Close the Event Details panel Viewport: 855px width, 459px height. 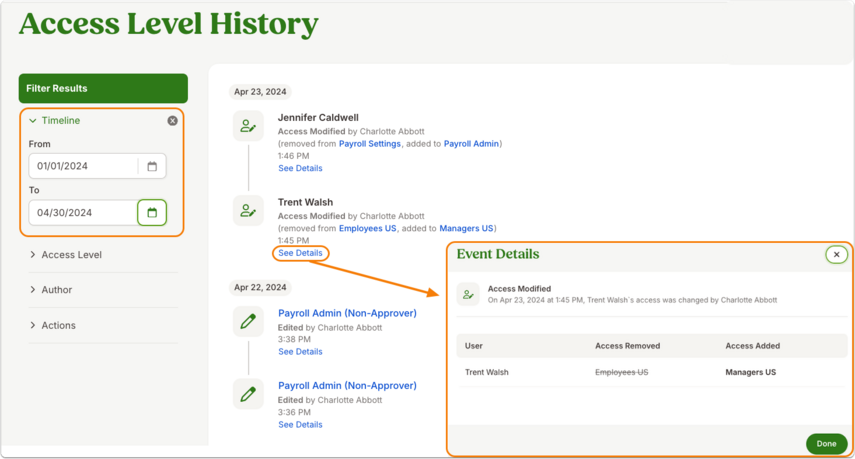pos(836,255)
